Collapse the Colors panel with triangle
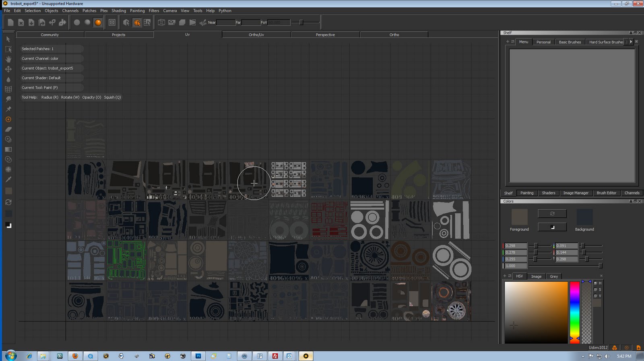This screenshot has width=644, height=361. coord(631,201)
